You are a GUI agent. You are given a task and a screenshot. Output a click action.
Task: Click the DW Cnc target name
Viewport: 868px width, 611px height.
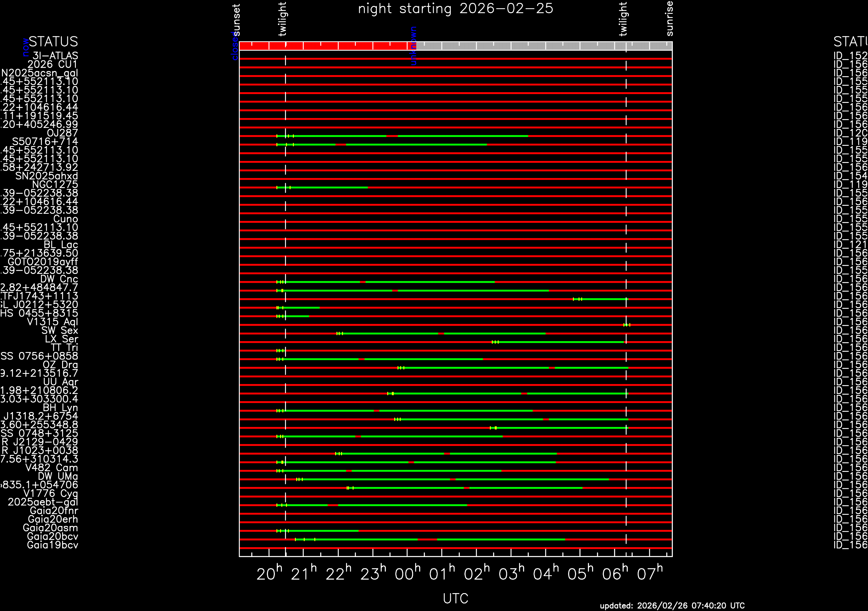tap(59, 279)
